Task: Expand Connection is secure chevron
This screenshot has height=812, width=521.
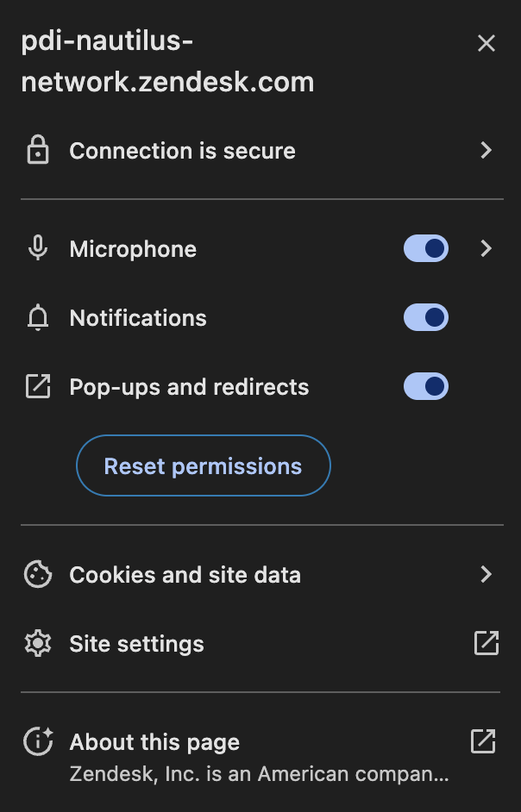Action: [x=486, y=150]
